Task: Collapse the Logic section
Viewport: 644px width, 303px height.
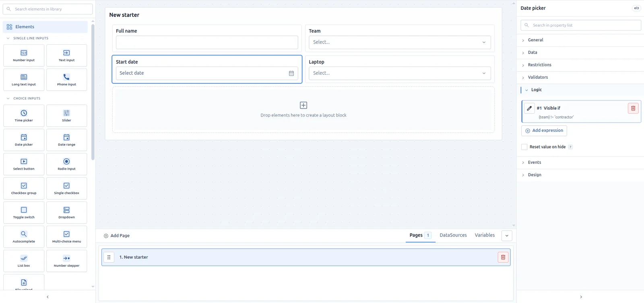Action: coord(580,90)
